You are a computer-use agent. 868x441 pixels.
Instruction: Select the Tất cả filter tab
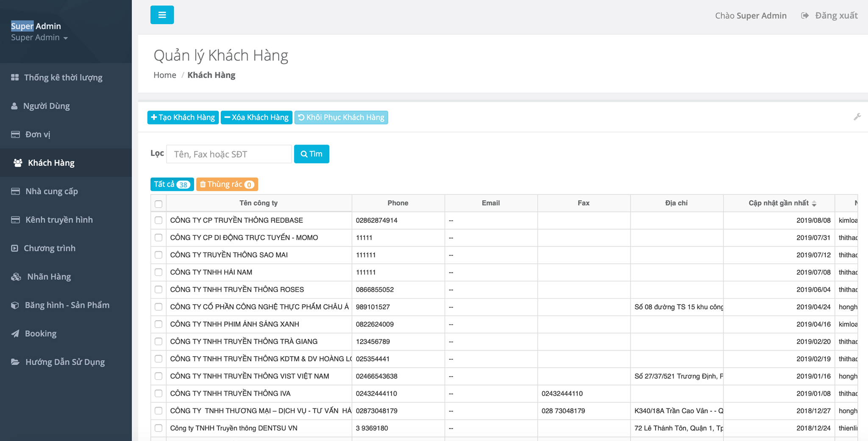pos(172,184)
